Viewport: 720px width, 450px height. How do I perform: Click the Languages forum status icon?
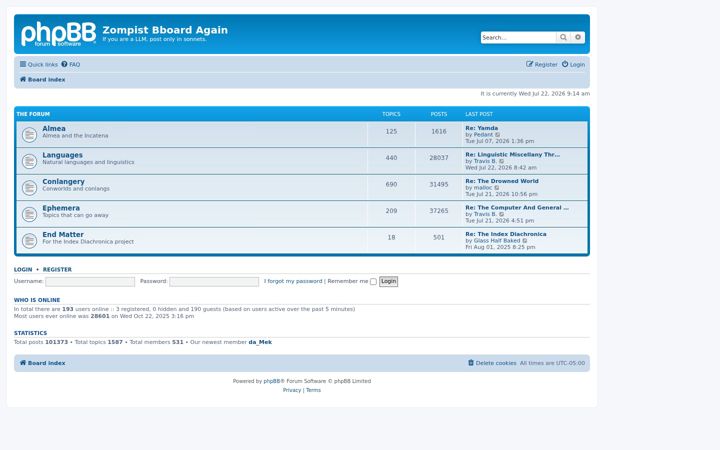point(29,161)
